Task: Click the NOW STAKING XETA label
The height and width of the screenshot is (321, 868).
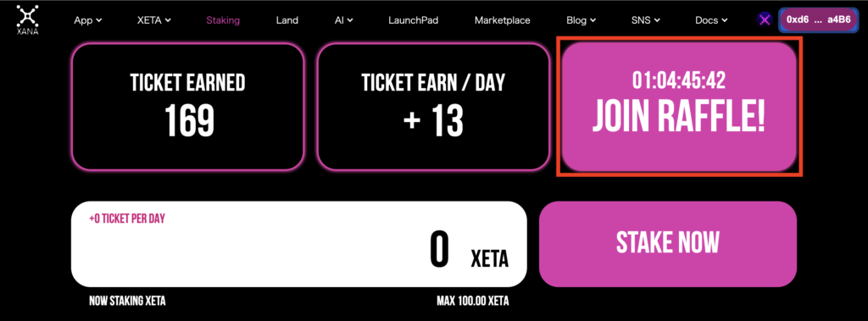Action: coord(127,302)
